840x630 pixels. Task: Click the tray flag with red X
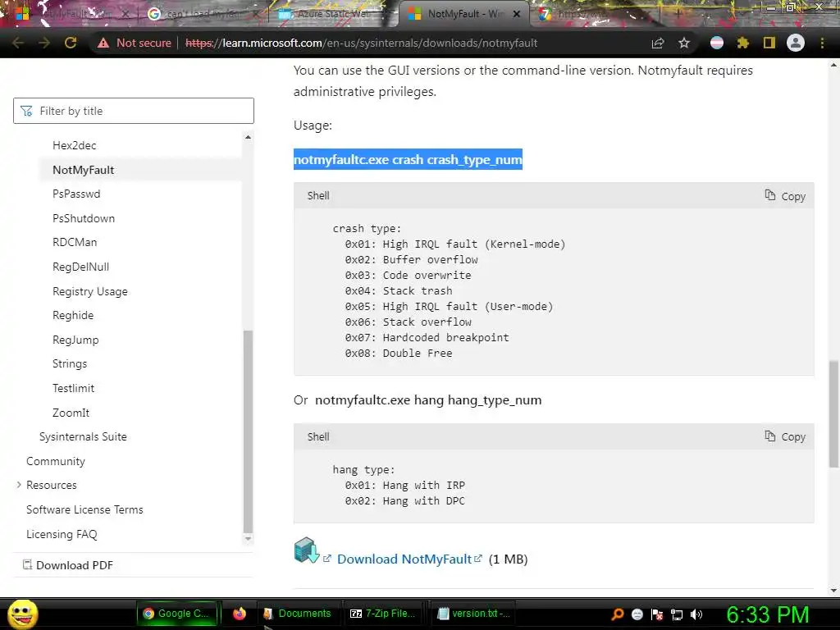657,614
